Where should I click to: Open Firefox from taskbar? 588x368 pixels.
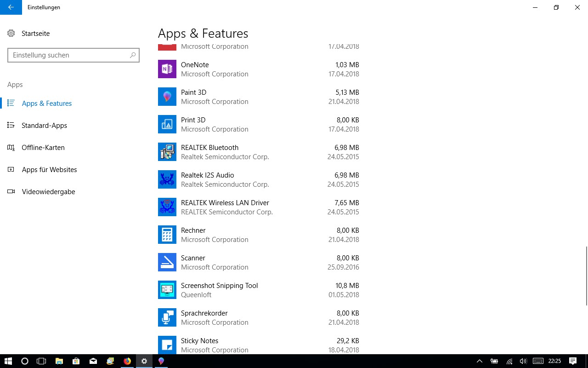tap(127, 361)
